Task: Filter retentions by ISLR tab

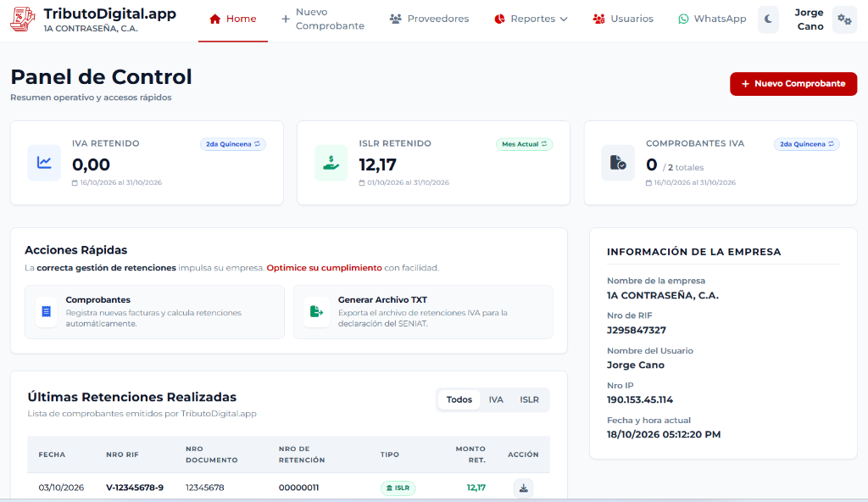Action: tap(529, 399)
